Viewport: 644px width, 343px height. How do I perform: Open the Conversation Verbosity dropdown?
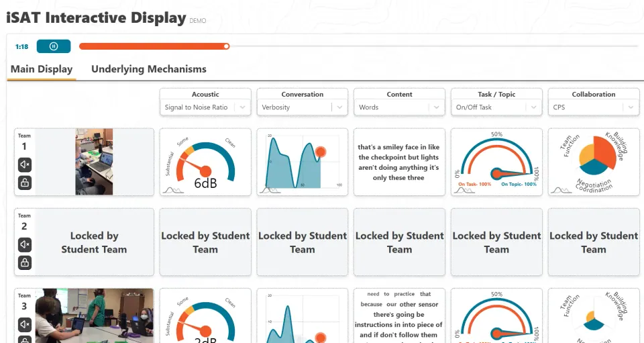303,107
